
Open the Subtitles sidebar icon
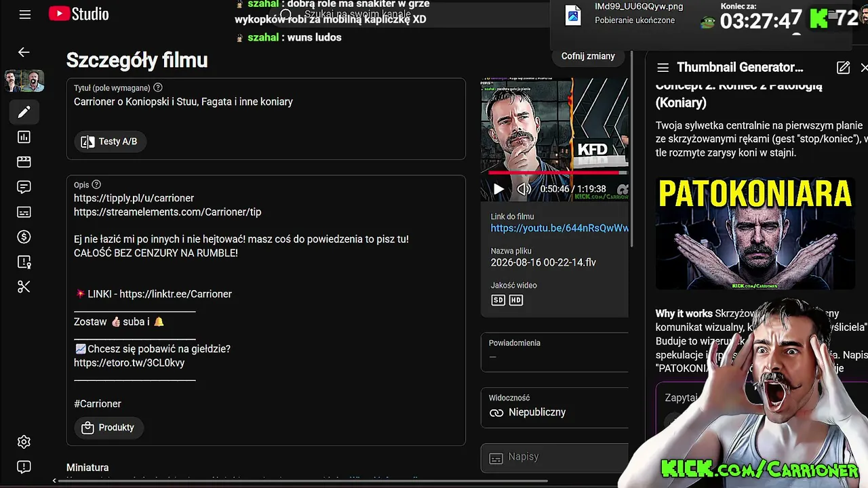coord(24,212)
